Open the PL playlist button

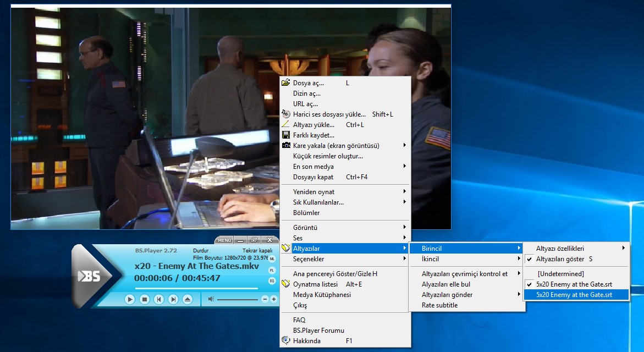click(x=272, y=271)
